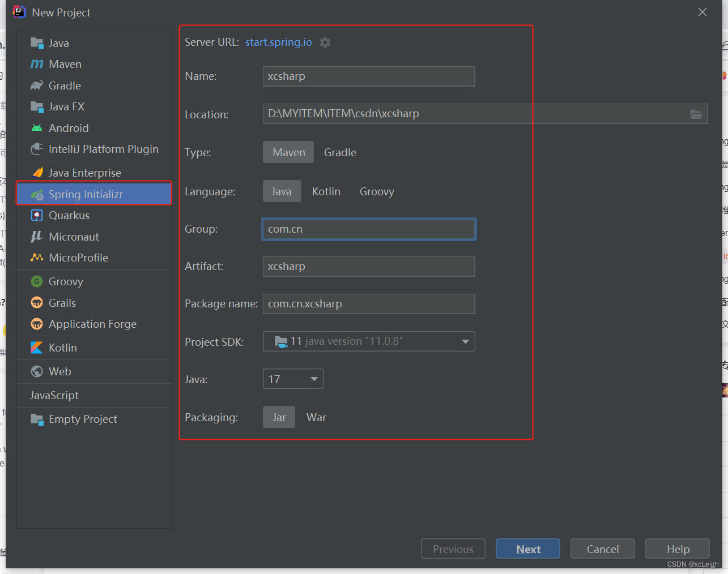Click the Package name field

pyautogui.click(x=369, y=304)
